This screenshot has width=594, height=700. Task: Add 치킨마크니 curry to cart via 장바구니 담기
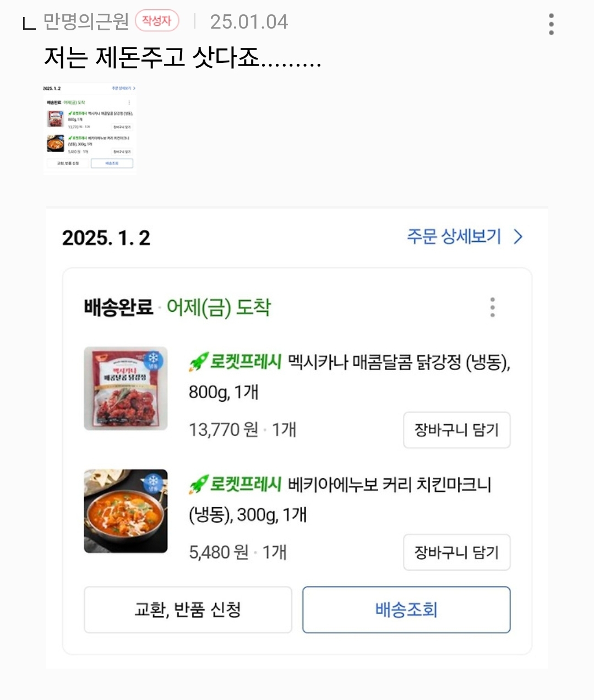(456, 552)
